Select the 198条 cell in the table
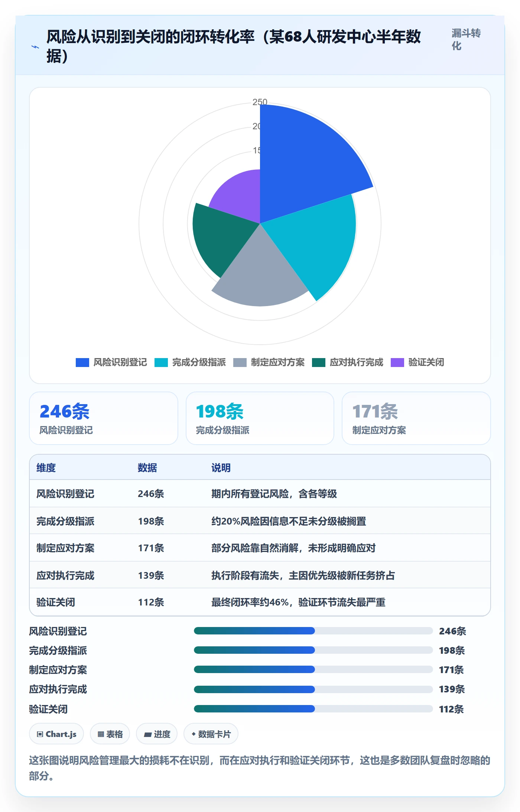The image size is (520, 812). point(151,521)
